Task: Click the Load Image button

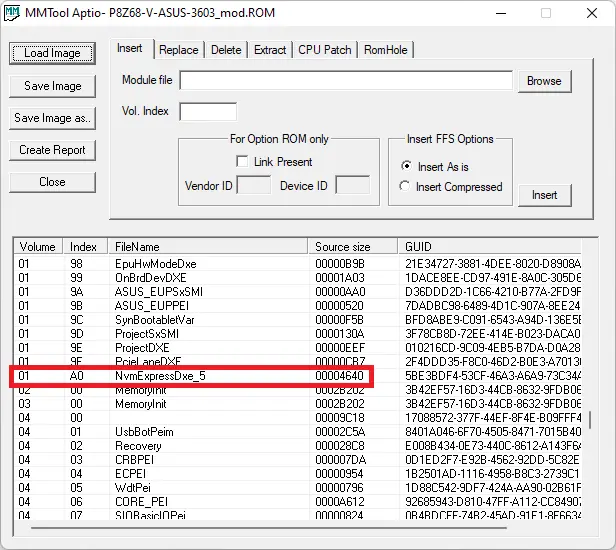Action: [52, 53]
